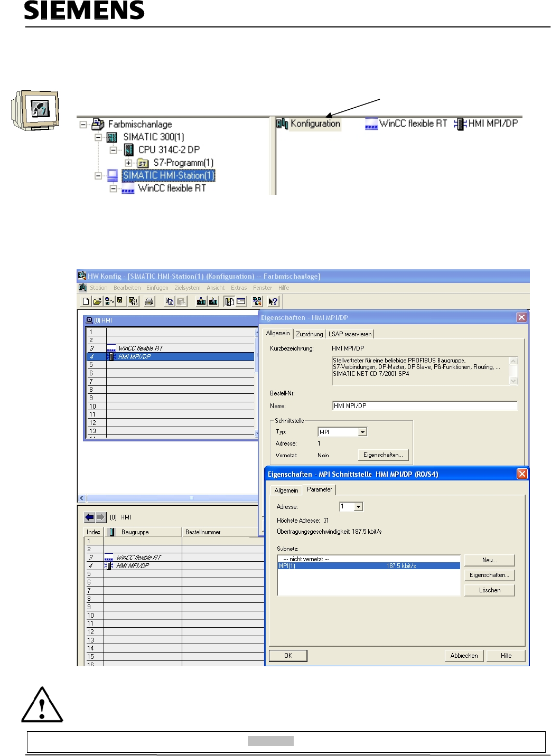Confirm the dialog with OK
Image resolution: width=551 pixels, height=756 pixels.
pos(288,656)
